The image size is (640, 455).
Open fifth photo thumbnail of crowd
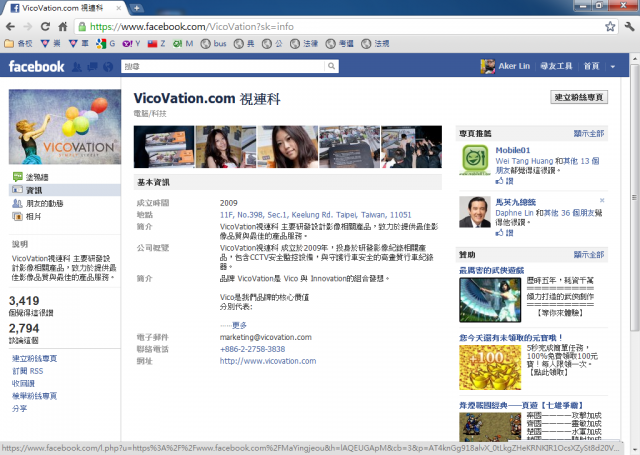411,147
